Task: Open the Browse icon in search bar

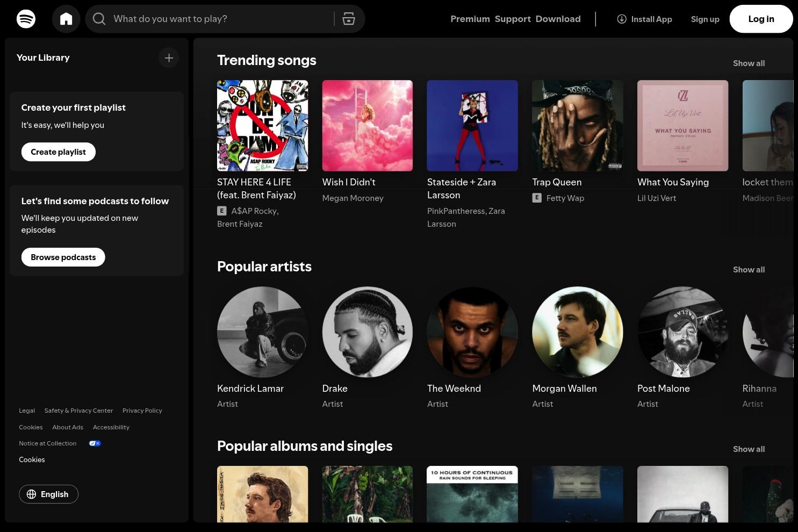Action: [x=349, y=19]
